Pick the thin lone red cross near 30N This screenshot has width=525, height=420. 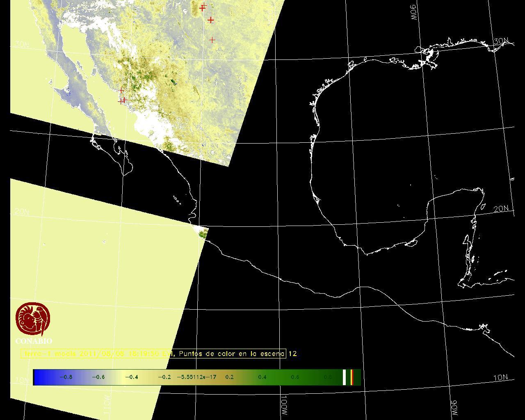coord(212,40)
